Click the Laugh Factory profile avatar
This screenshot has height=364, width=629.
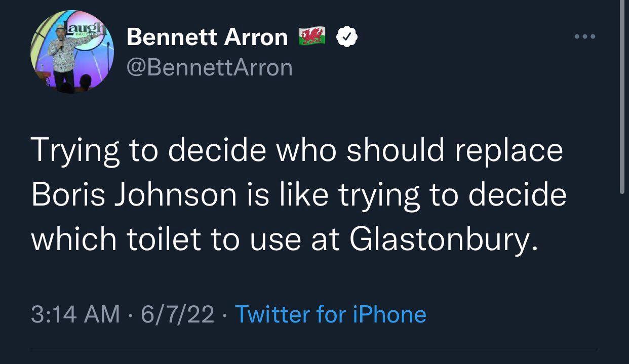(71, 51)
